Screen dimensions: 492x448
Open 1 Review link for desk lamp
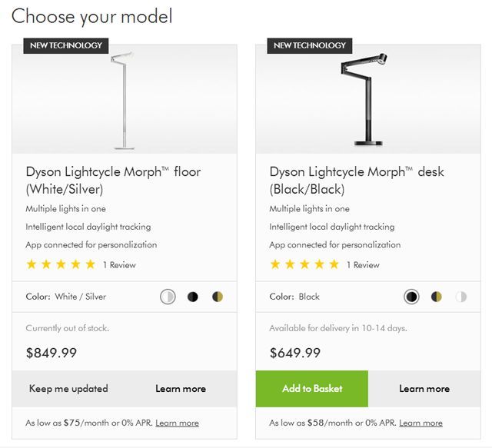(363, 265)
